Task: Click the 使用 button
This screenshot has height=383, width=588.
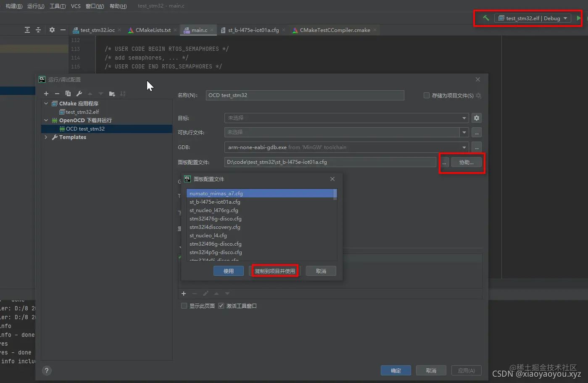Action: point(228,271)
